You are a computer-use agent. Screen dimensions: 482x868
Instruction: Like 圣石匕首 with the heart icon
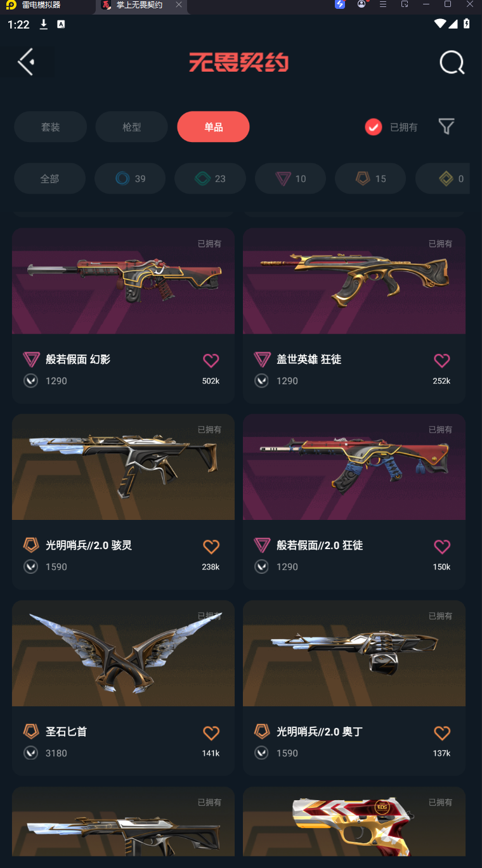[x=211, y=733]
